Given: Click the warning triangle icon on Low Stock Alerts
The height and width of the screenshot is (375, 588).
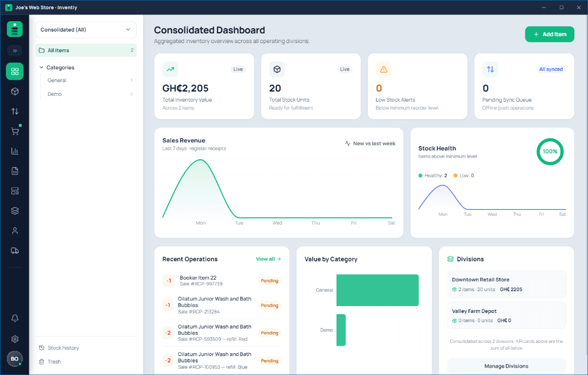Looking at the screenshot, I should 384,69.
